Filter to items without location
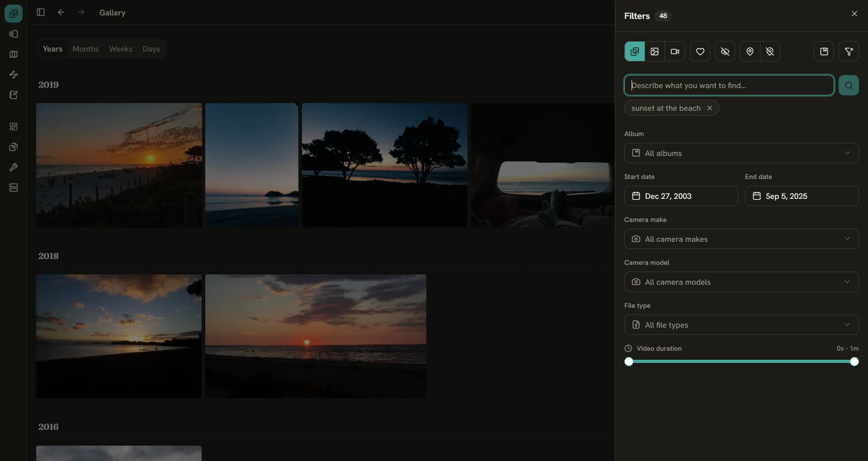 tap(770, 52)
